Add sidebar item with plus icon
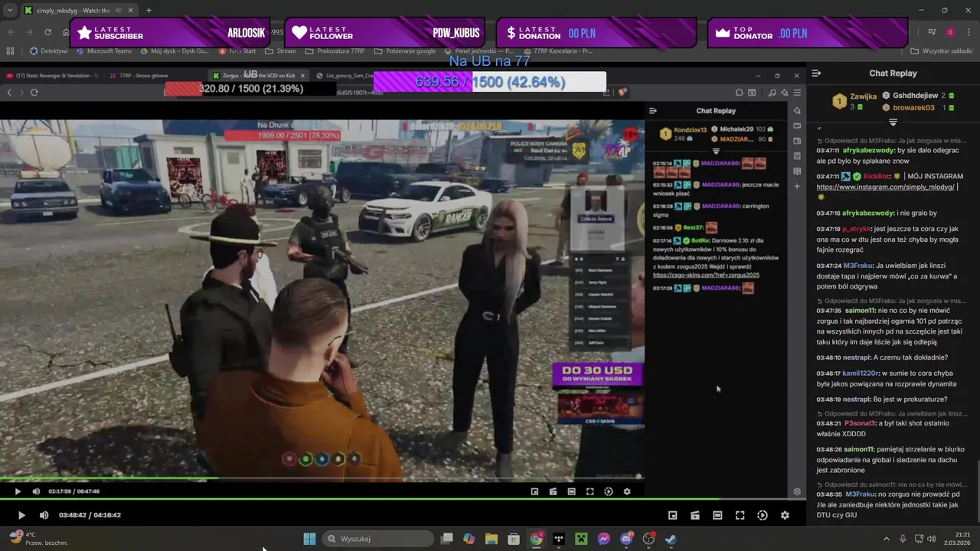Image resolution: width=980 pixels, height=551 pixels. pyautogui.click(x=797, y=186)
